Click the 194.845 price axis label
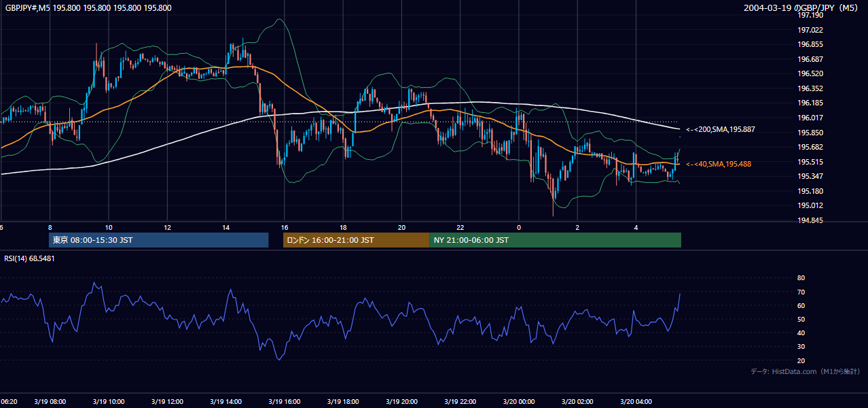The height and width of the screenshot is (408, 868). 810,220
